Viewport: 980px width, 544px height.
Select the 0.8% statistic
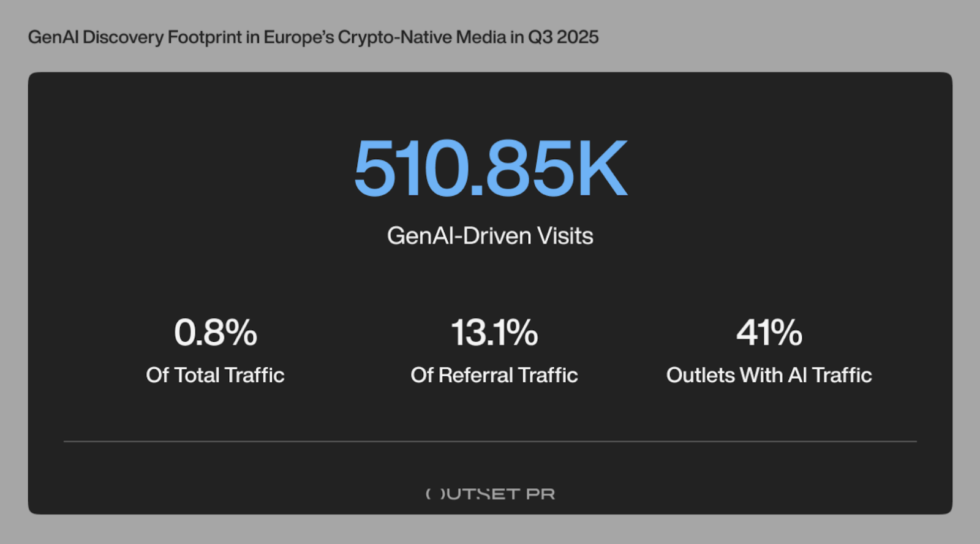click(x=216, y=333)
